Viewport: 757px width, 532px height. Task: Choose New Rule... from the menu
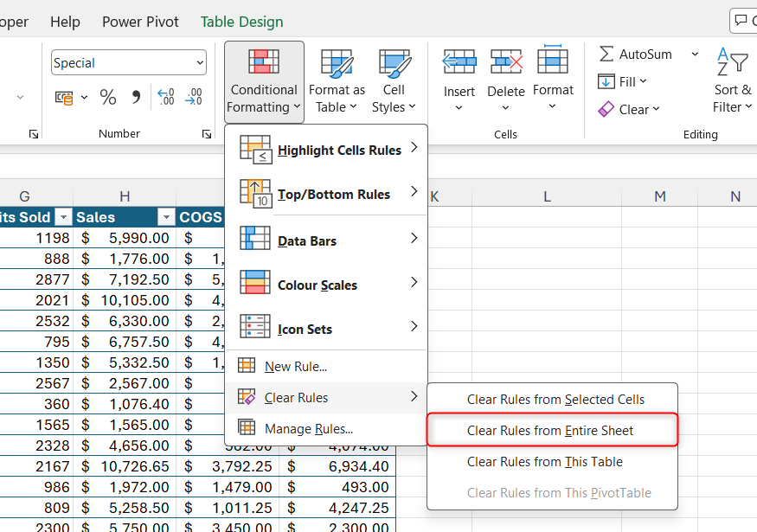(x=326, y=367)
